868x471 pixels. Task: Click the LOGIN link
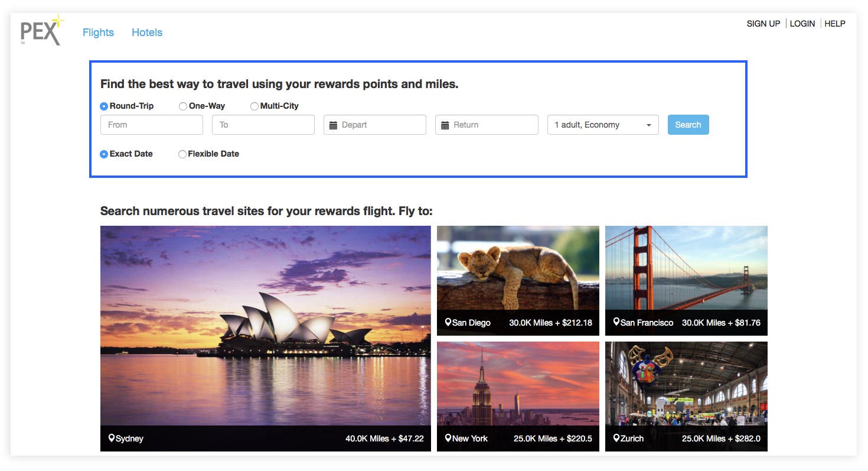[x=802, y=24]
